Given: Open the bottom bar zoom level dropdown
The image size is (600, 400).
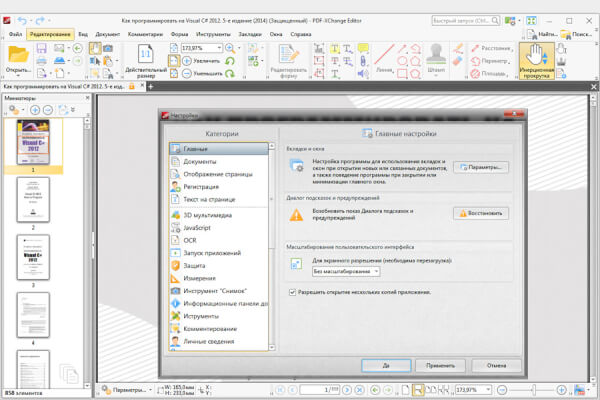Looking at the screenshot, I should click(488, 390).
